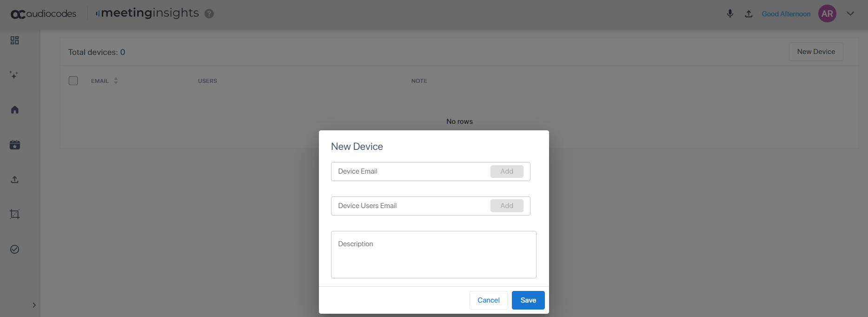
Task: Click the dashboard grid icon in sidebar
Action: (15, 40)
